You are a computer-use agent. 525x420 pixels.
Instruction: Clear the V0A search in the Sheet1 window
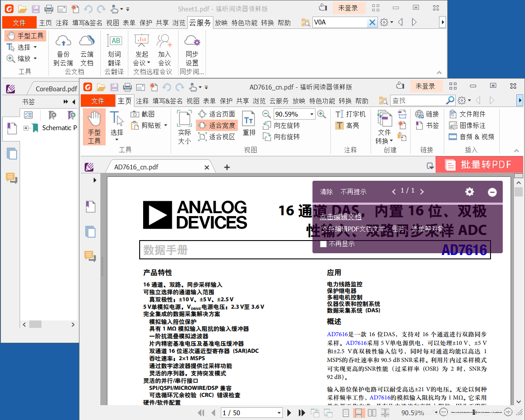(372, 22)
